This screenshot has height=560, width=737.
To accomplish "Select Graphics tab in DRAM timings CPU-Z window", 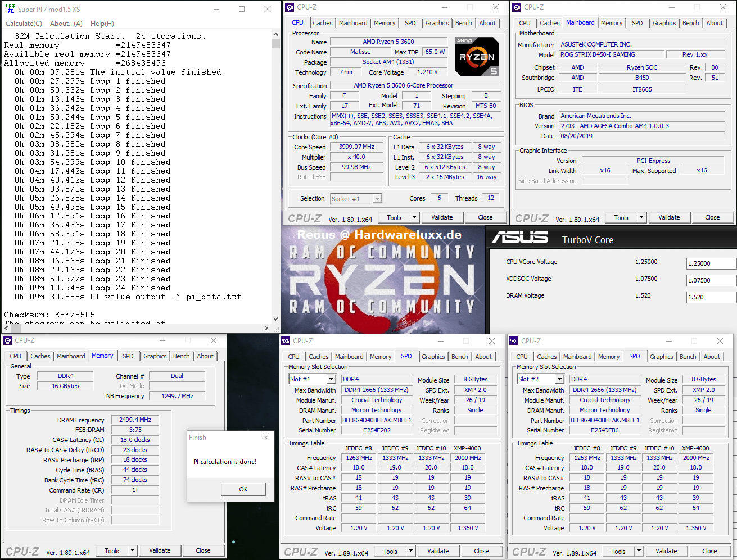I will tap(155, 356).
